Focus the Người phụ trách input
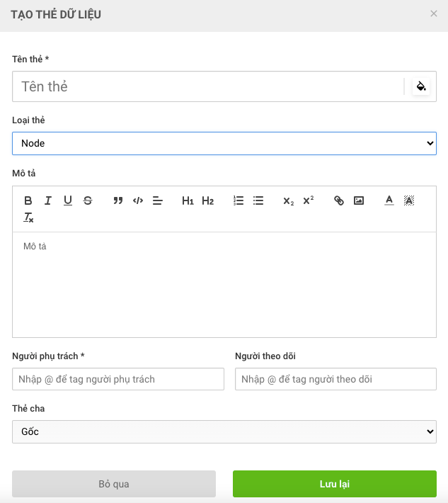Viewport: 448px width, 503px height. pos(118,379)
